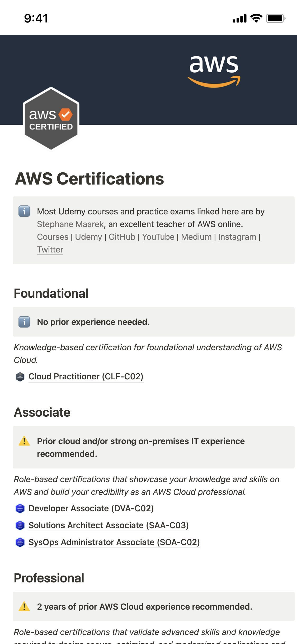Tap the warning icon in Professional callout
The height and width of the screenshot is (644, 297).
point(24,606)
